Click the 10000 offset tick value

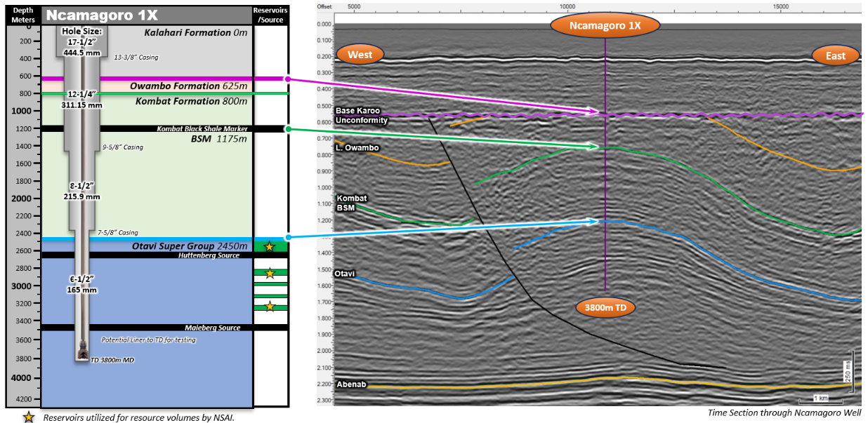click(x=567, y=6)
